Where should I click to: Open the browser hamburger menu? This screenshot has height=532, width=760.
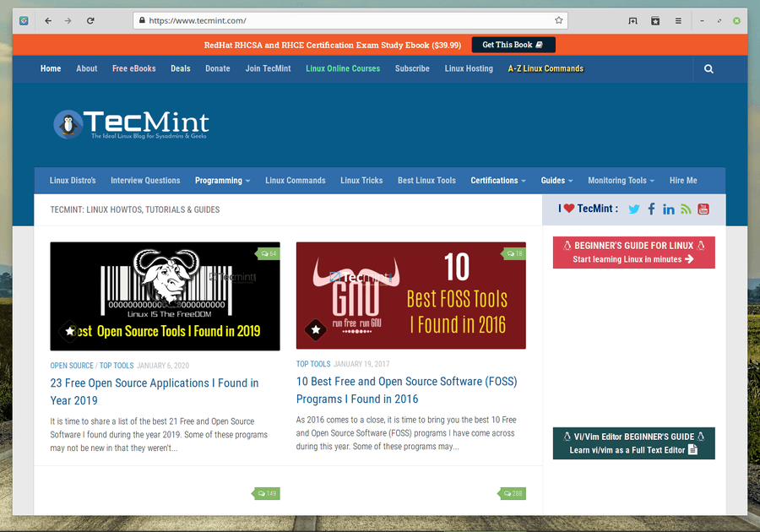point(678,21)
